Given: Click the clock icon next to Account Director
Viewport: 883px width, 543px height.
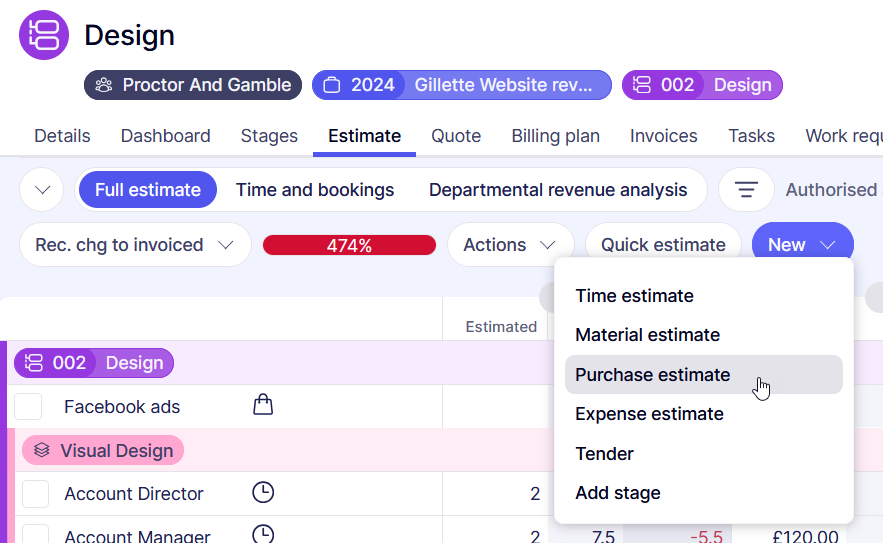Looking at the screenshot, I should [x=263, y=492].
